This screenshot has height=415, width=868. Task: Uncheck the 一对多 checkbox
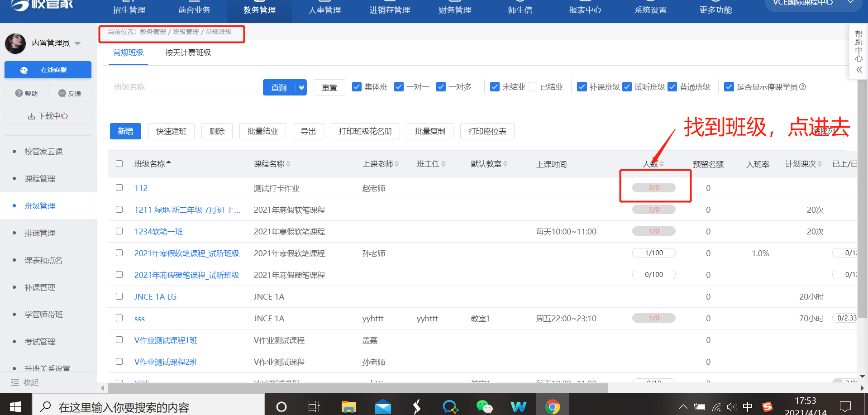tap(441, 86)
